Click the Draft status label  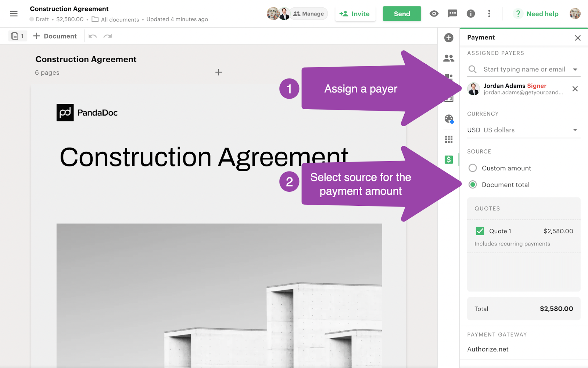pyautogui.click(x=42, y=20)
